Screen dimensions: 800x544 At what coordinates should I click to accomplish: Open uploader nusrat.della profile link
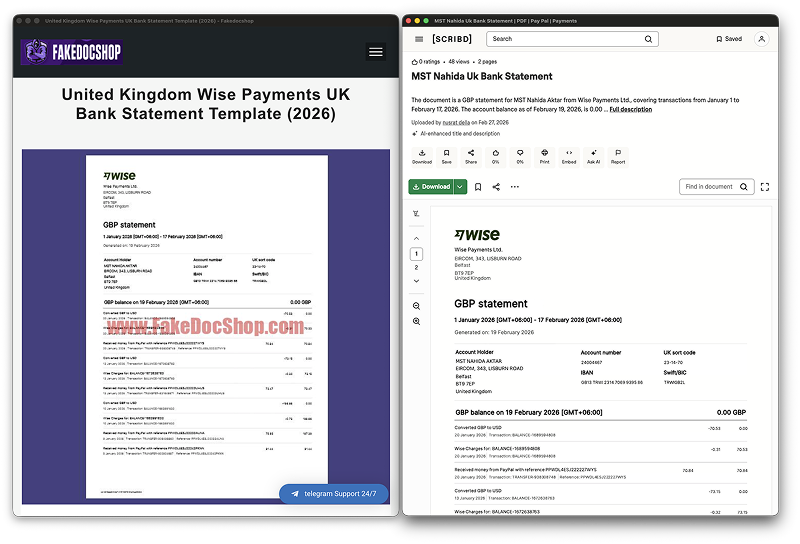[x=456, y=122]
